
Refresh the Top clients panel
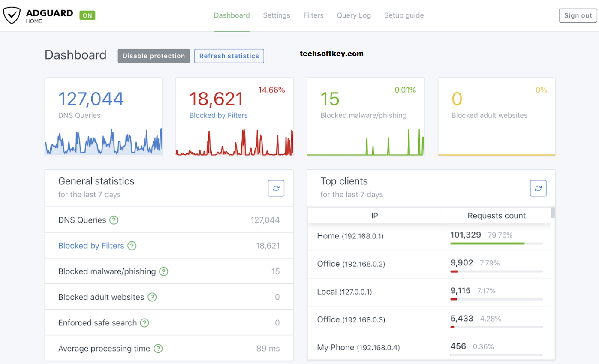point(538,188)
